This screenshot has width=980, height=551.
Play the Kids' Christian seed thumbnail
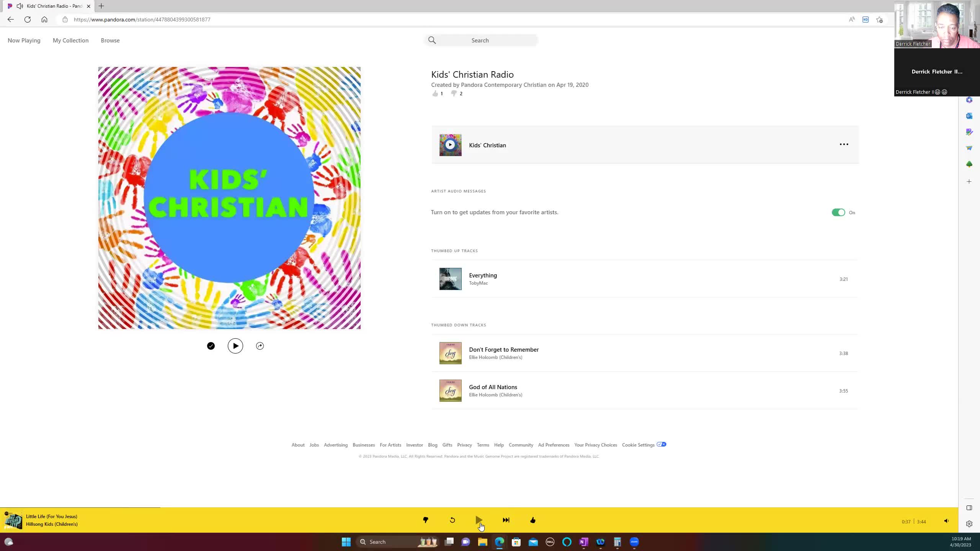click(450, 145)
